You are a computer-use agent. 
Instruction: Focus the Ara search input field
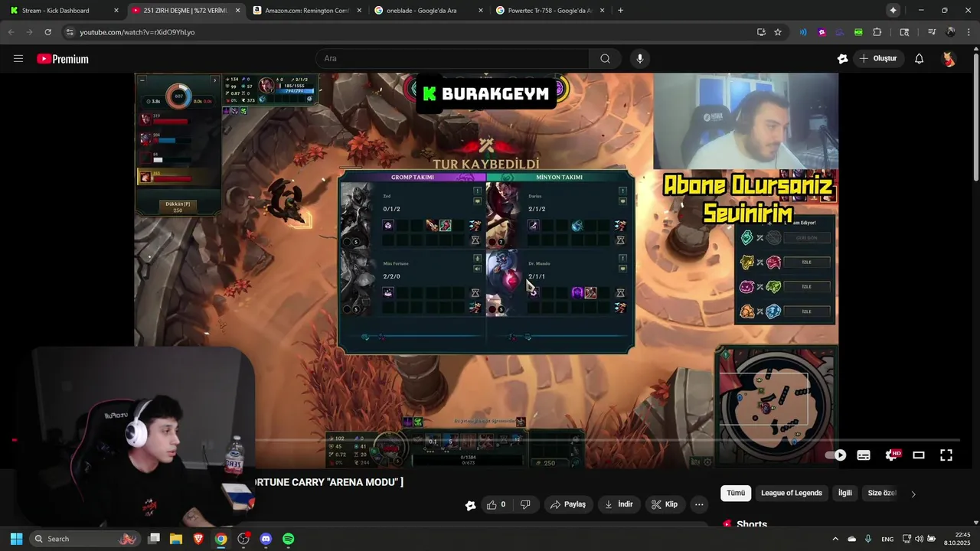coord(452,59)
